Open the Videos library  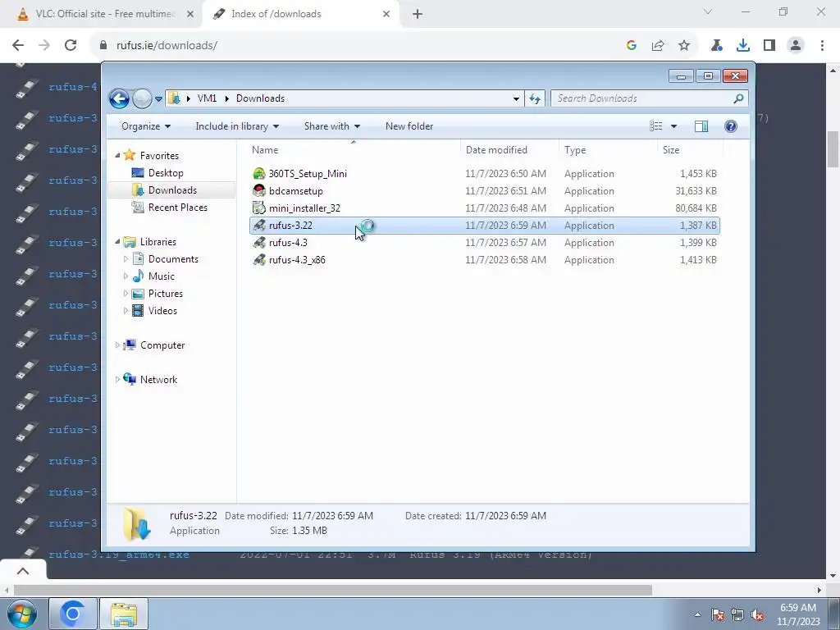[x=162, y=311]
